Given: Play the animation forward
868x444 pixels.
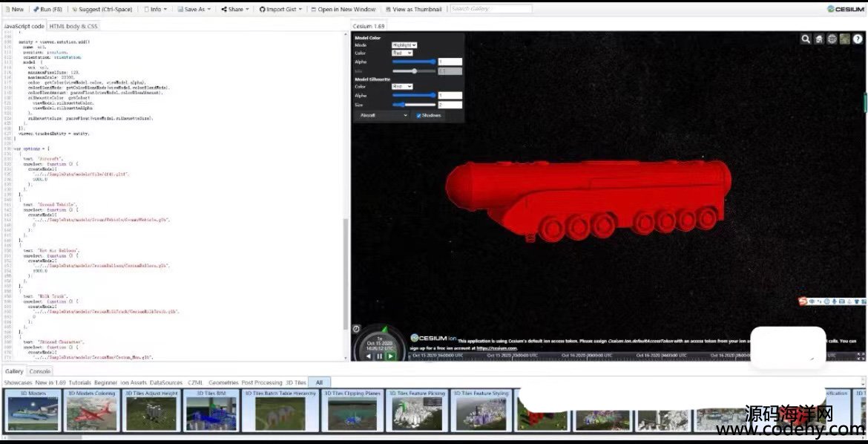Looking at the screenshot, I should tap(391, 356).
